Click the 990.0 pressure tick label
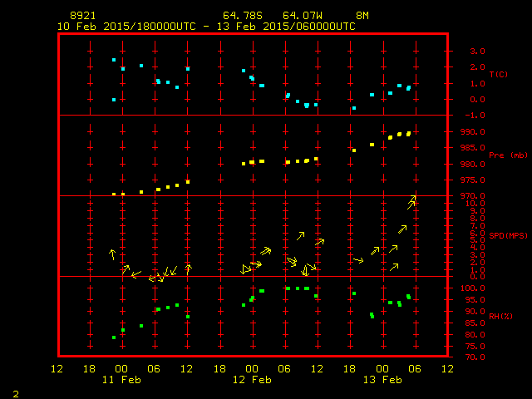Screen dimensions: 532x399 click(x=462, y=131)
